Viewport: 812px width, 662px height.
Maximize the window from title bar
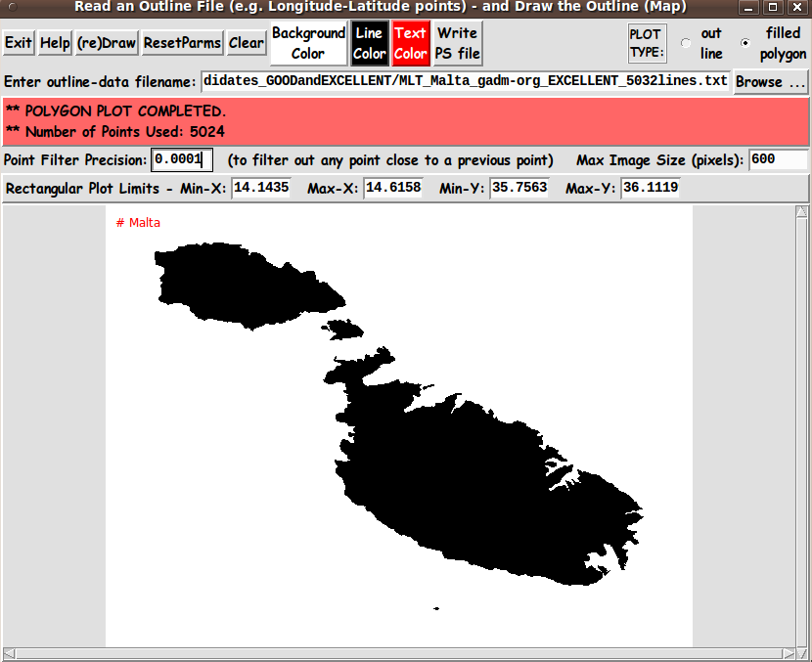tap(773, 7)
